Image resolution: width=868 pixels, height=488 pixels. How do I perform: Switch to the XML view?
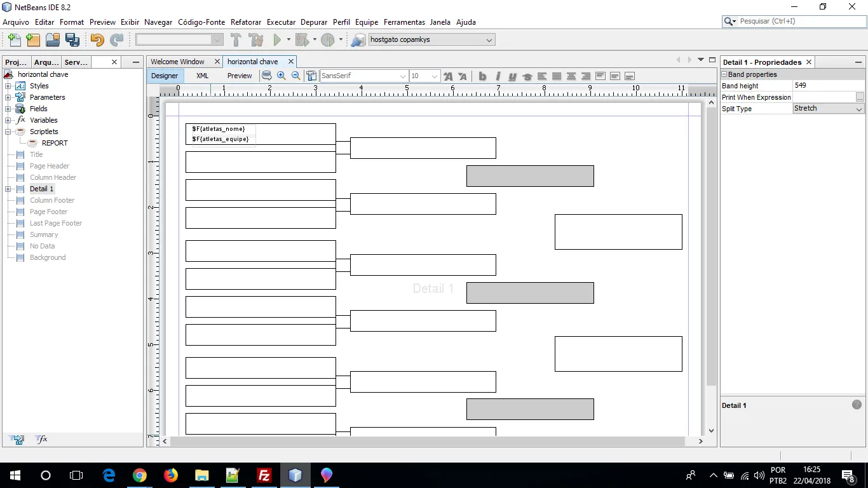(202, 76)
